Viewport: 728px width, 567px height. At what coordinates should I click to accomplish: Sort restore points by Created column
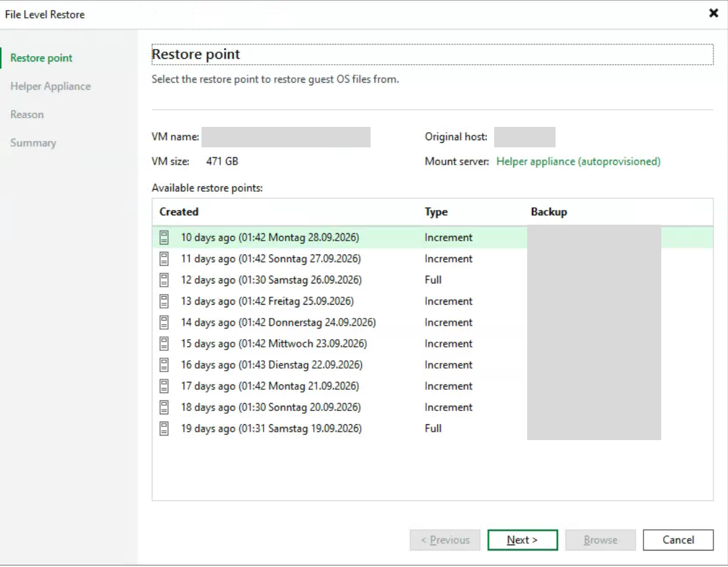(179, 211)
